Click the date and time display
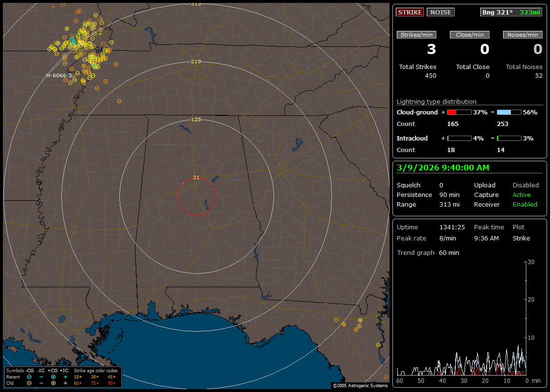 443,168
